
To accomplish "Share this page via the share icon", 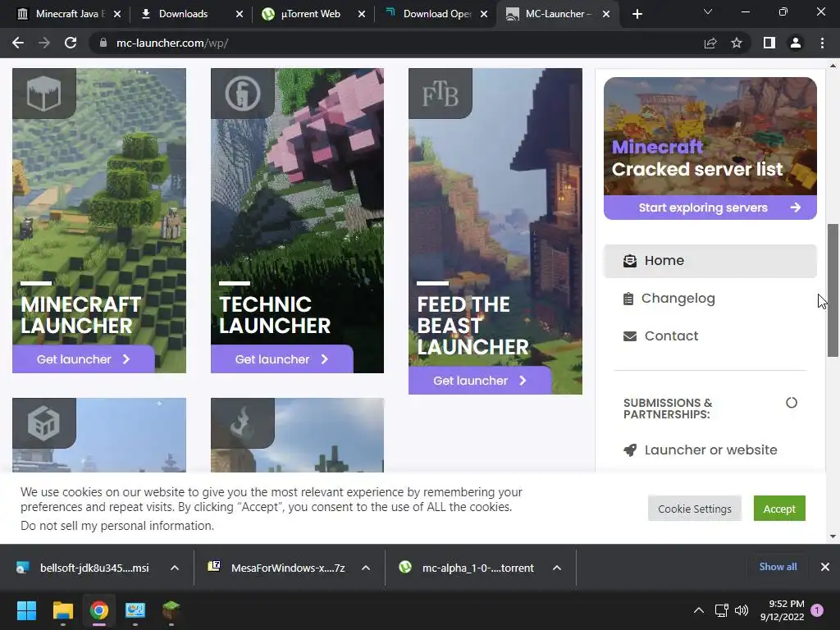I will [x=710, y=43].
